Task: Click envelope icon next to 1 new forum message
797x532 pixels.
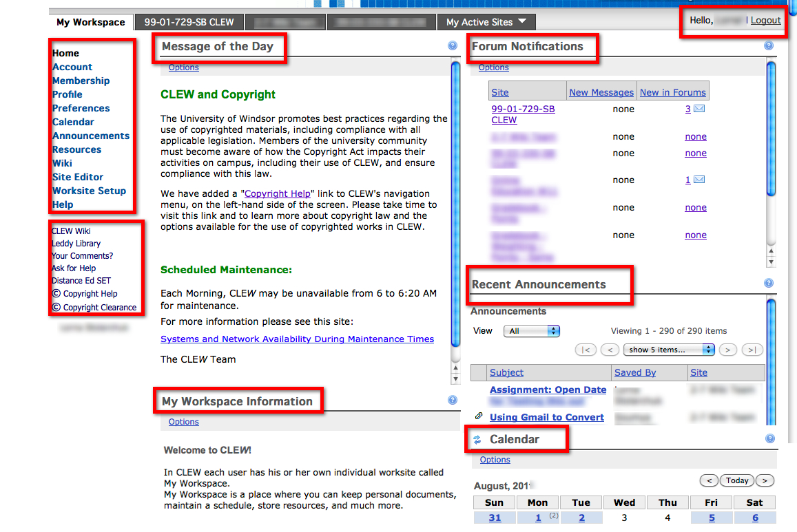Action: (x=699, y=179)
